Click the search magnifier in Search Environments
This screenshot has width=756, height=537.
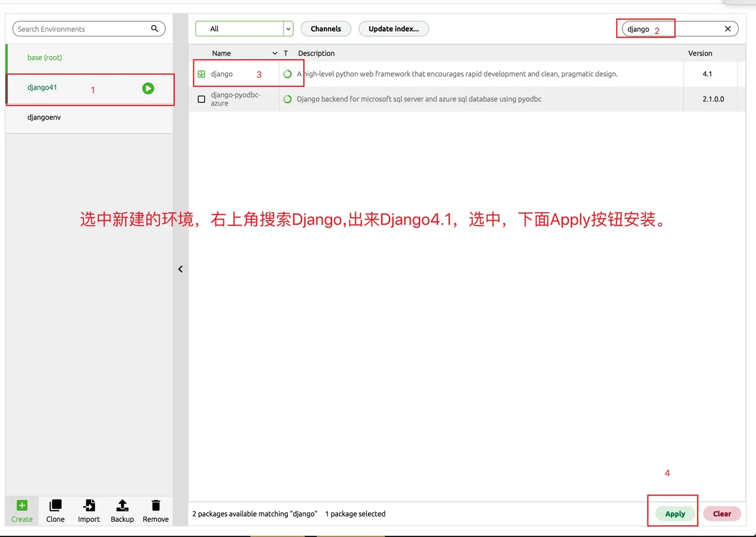pyautogui.click(x=155, y=28)
